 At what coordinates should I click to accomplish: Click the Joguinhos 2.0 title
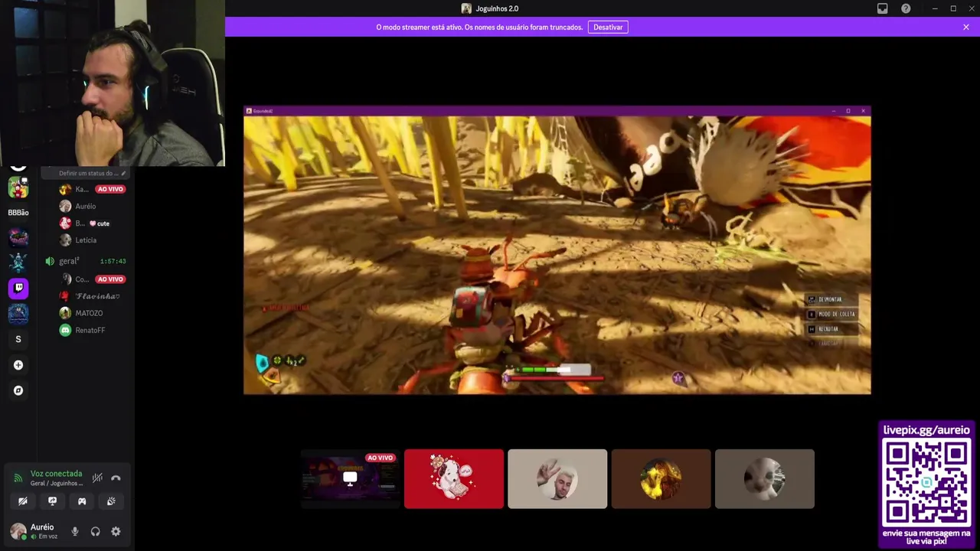(497, 8)
